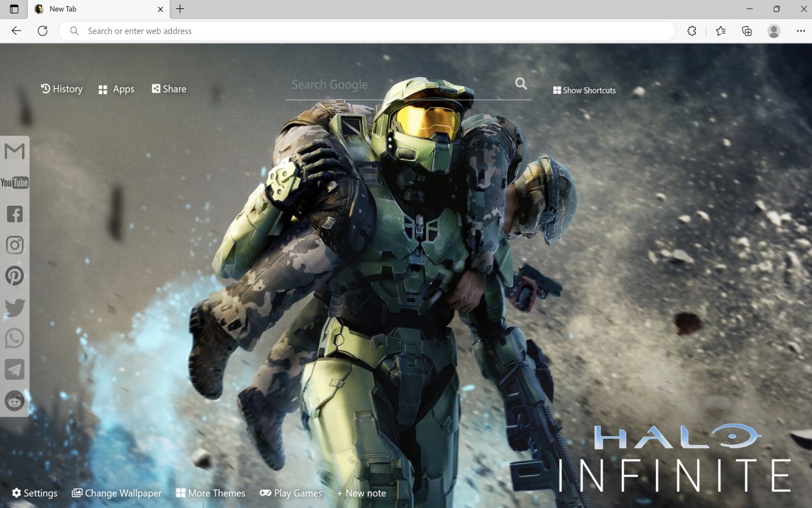Open the browser Extensions menu

[x=692, y=30]
